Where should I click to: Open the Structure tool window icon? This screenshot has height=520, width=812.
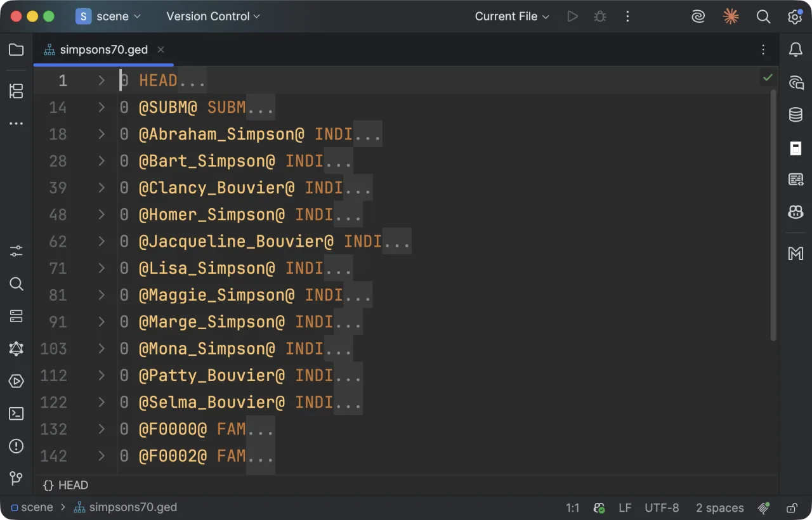pyautogui.click(x=16, y=91)
